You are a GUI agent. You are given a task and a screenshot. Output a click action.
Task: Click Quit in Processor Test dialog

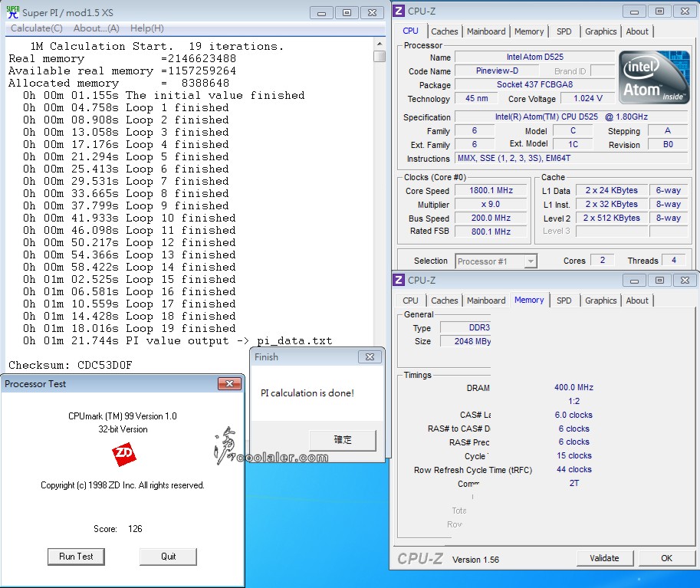[x=169, y=557]
